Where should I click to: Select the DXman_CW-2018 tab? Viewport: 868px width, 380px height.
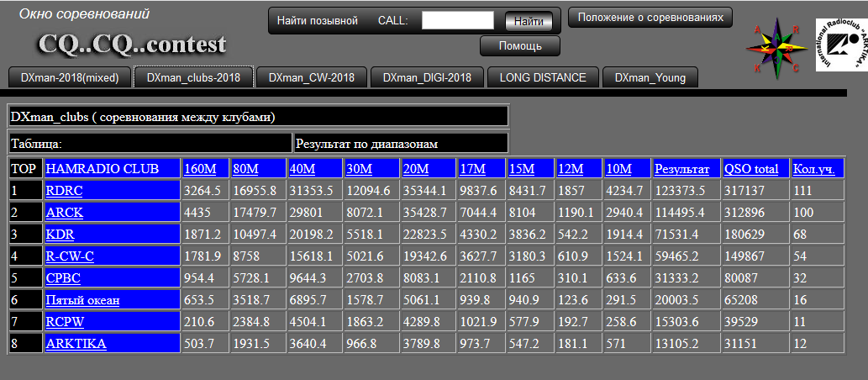coord(312,77)
